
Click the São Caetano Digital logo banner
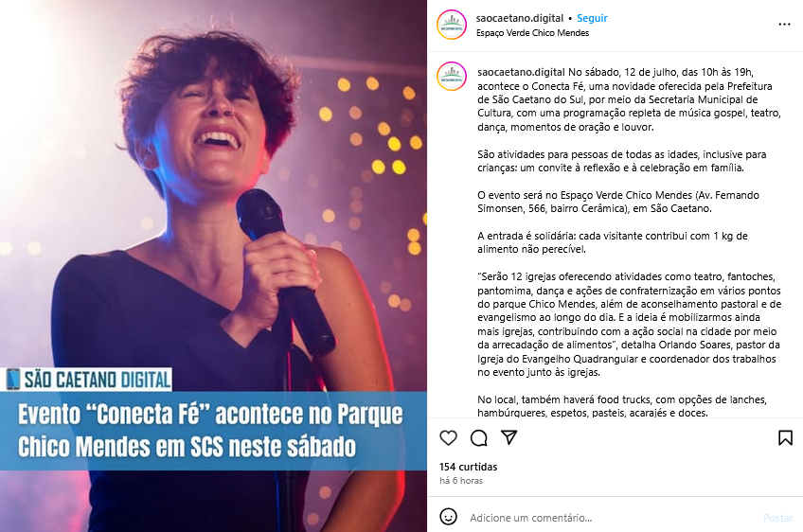click(86, 380)
